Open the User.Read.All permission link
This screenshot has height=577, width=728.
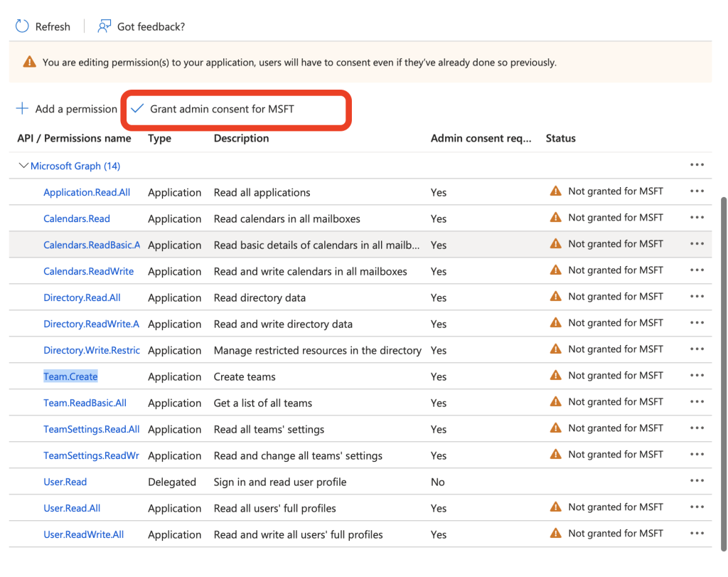pyautogui.click(x=72, y=508)
